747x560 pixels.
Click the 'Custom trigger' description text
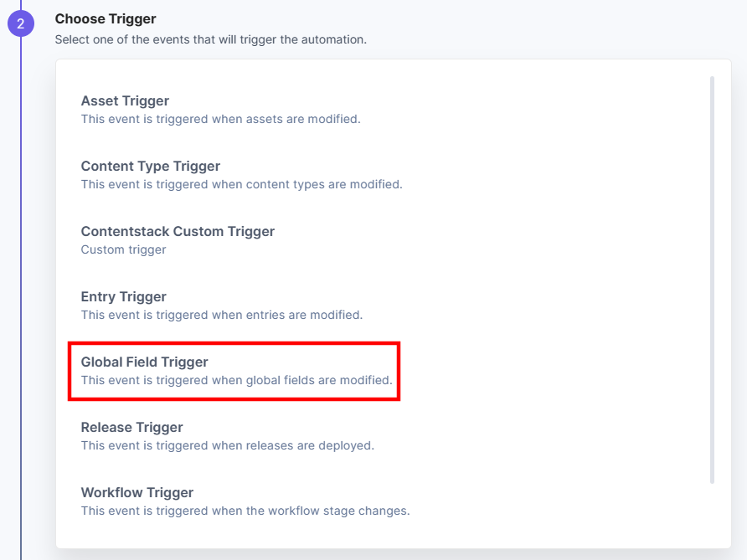click(x=123, y=249)
